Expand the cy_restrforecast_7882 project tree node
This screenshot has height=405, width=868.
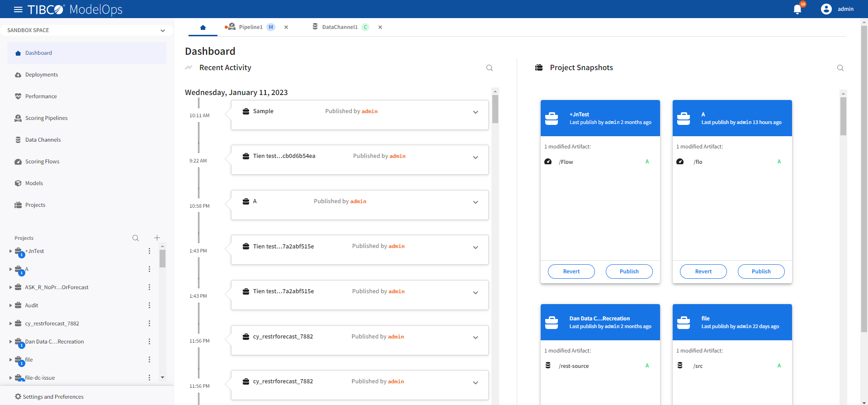tap(10, 324)
